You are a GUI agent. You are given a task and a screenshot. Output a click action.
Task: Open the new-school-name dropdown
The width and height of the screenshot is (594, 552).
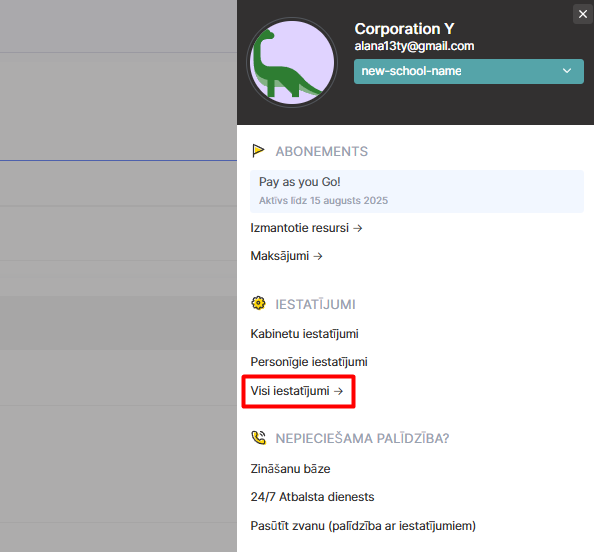point(469,71)
